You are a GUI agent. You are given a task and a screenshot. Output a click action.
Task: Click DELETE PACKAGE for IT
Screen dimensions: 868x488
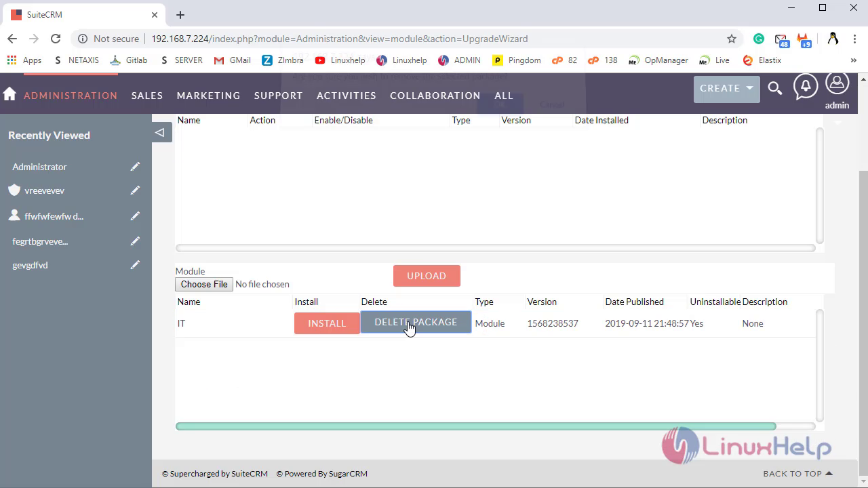click(416, 322)
